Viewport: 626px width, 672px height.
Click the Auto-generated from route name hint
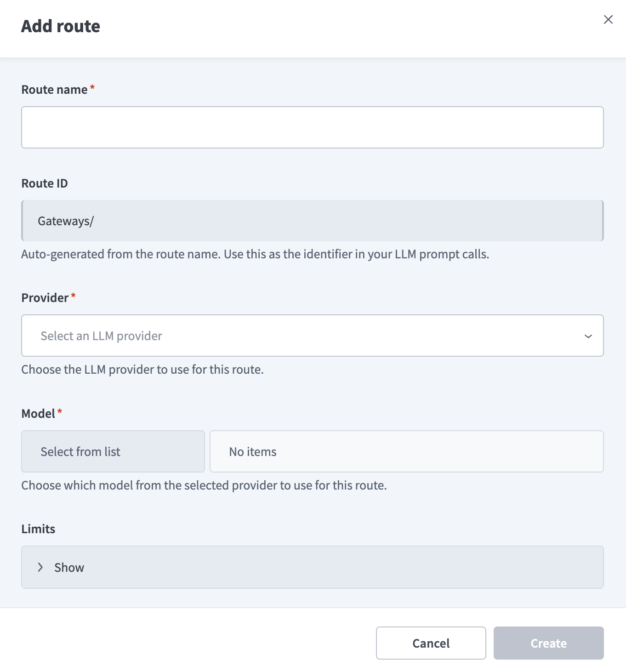point(255,254)
